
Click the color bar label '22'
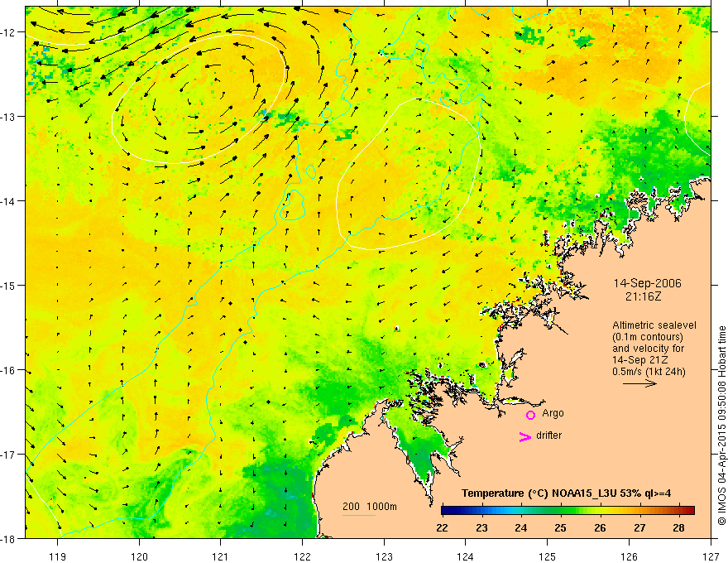click(442, 528)
